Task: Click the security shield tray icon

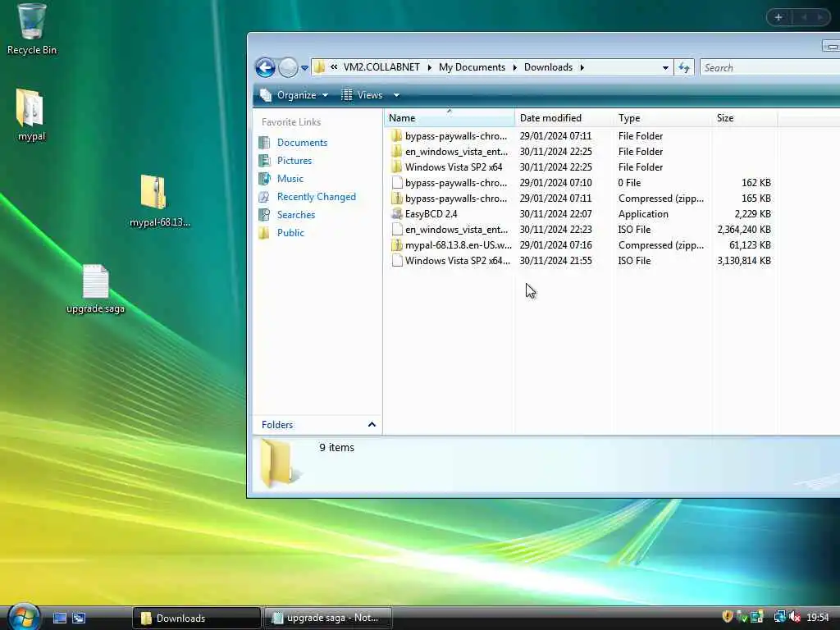Action: (727, 617)
